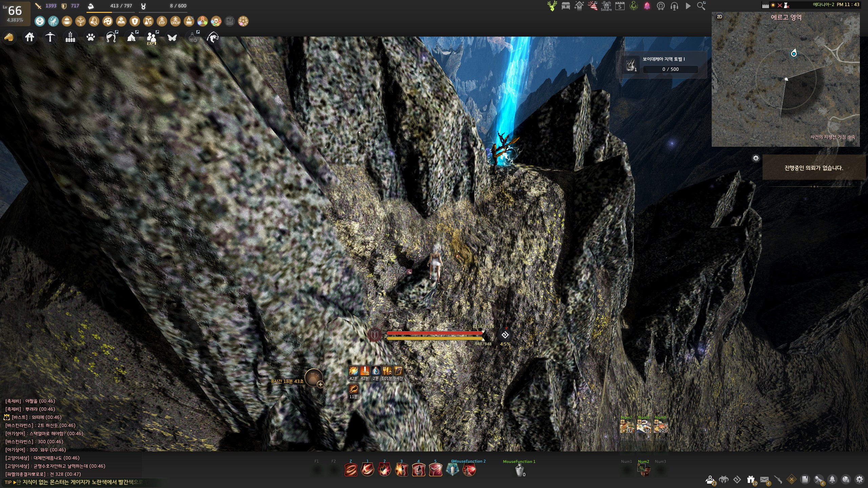Click the 4.5% diamond gauge icon
This screenshot has width=868, height=488.
505,335
